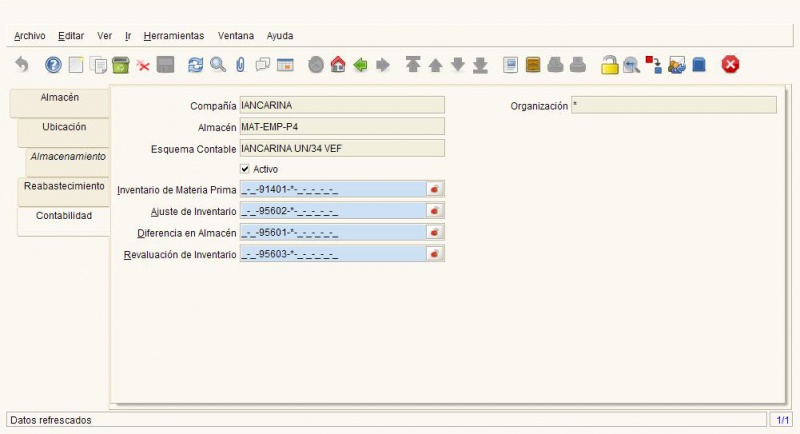This screenshot has height=434, width=800.
Task: Open the Ventana menu
Action: point(236,36)
